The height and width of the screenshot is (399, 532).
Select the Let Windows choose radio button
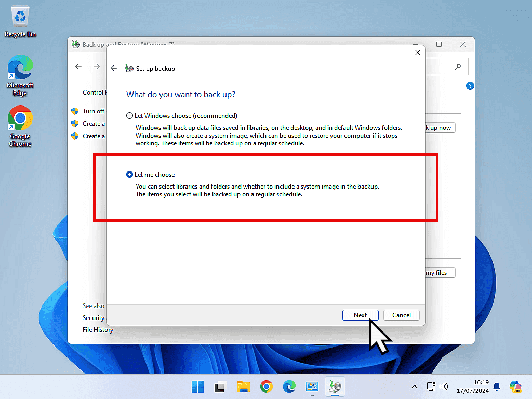pos(129,116)
